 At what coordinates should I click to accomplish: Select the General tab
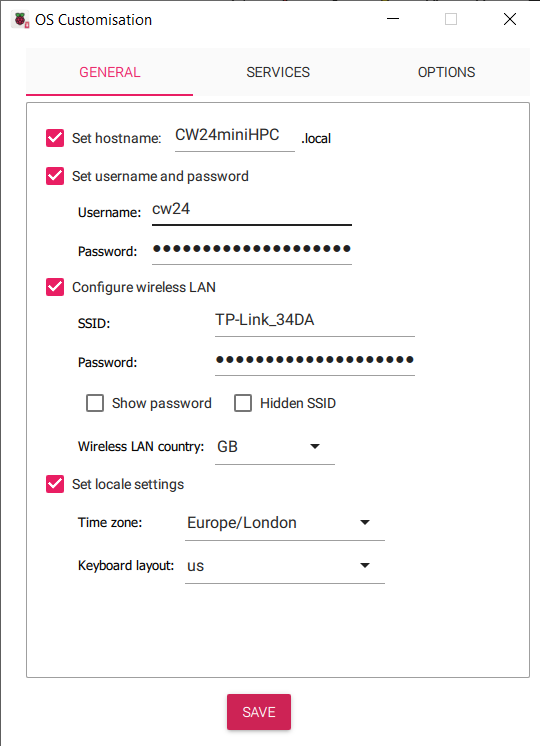(x=109, y=72)
